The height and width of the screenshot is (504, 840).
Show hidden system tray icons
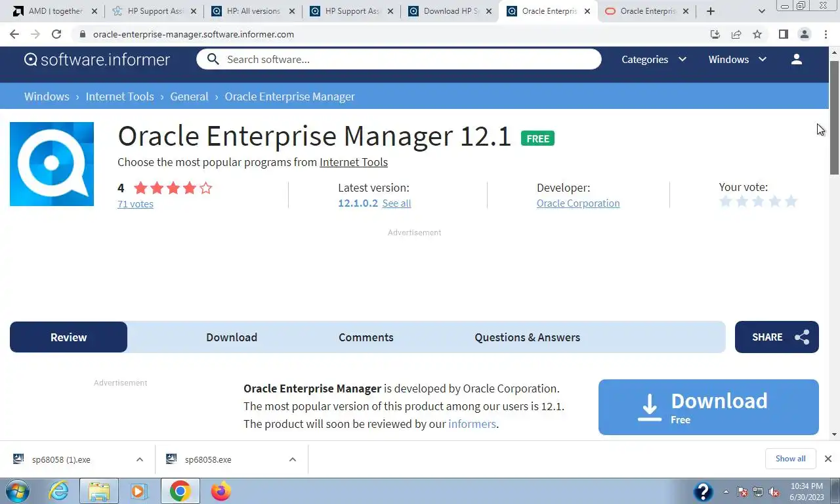click(x=726, y=492)
